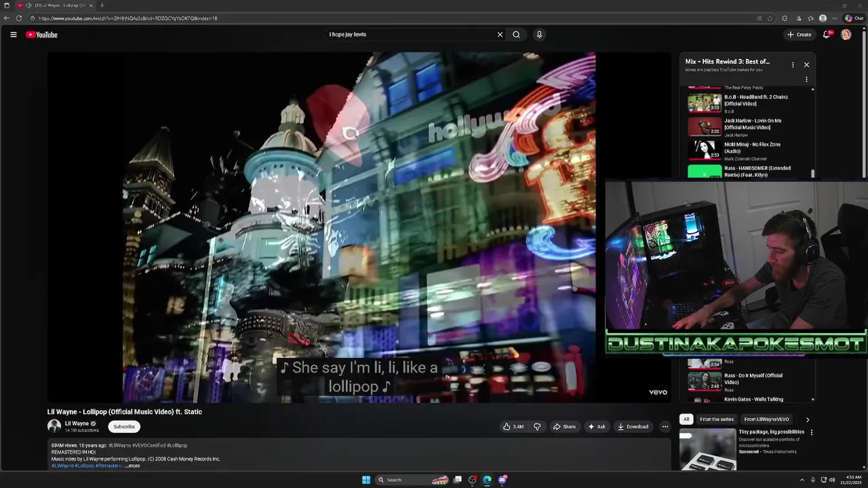The width and height of the screenshot is (868, 488).
Task: Clear the search box with the X
Action: [x=500, y=35]
